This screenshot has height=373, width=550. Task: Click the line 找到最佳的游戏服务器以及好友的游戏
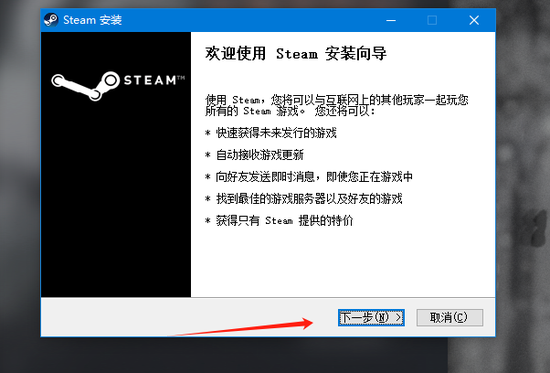click(x=303, y=199)
